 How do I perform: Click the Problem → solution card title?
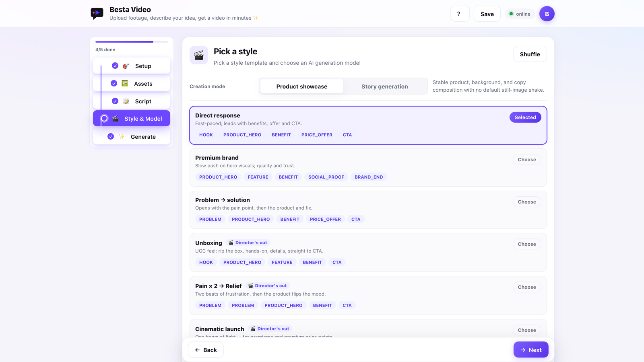tap(223, 200)
